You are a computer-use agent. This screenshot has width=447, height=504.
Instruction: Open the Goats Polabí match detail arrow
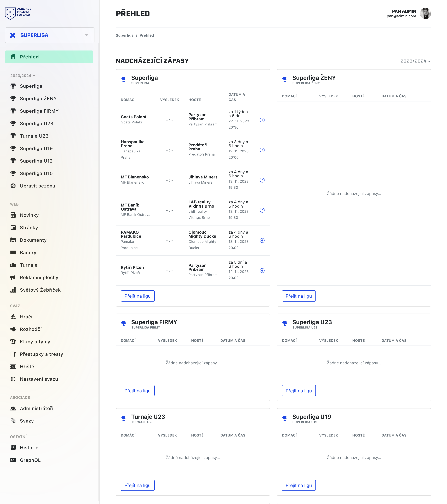pyautogui.click(x=262, y=120)
